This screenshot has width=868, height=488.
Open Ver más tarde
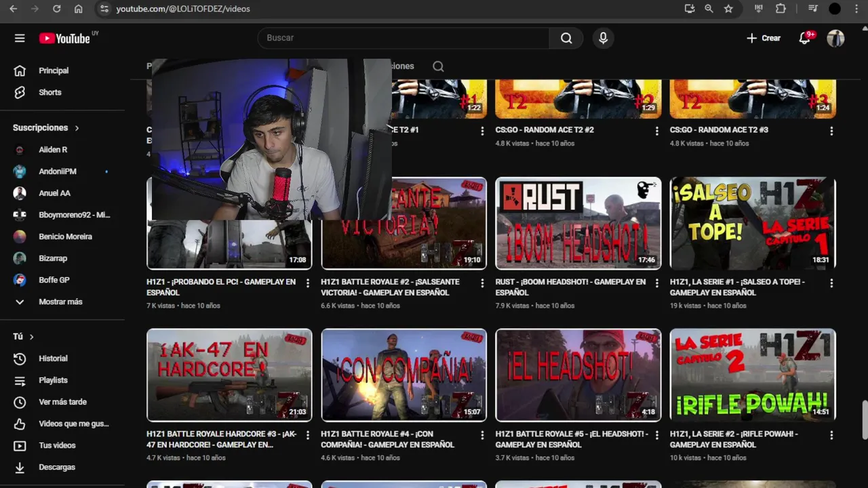[x=62, y=402]
